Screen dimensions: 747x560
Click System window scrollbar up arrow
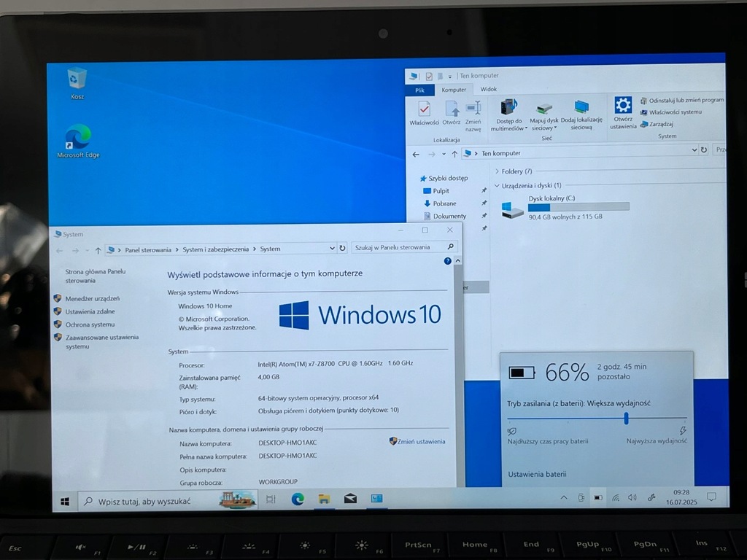pyautogui.click(x=457, y=261)
